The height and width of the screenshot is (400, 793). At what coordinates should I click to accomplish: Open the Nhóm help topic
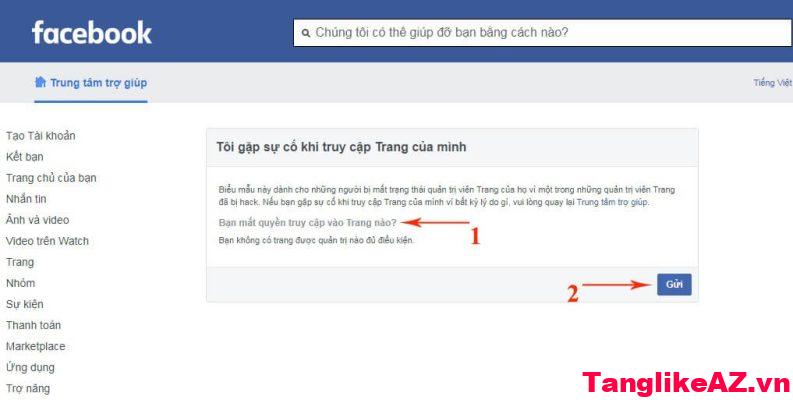(20, 283)
